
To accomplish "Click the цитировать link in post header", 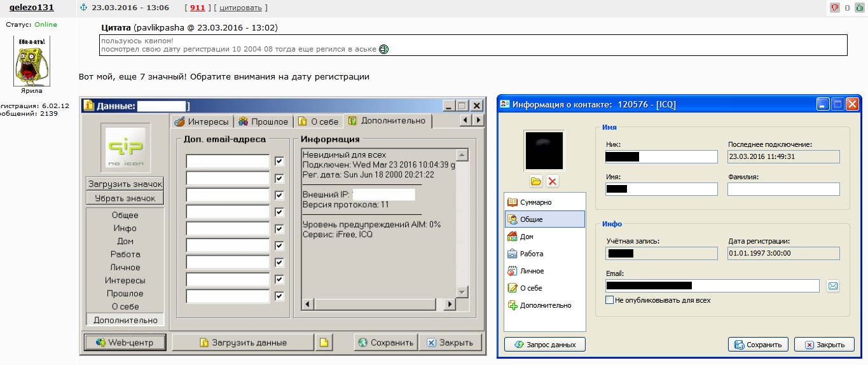I will point(240,8).
